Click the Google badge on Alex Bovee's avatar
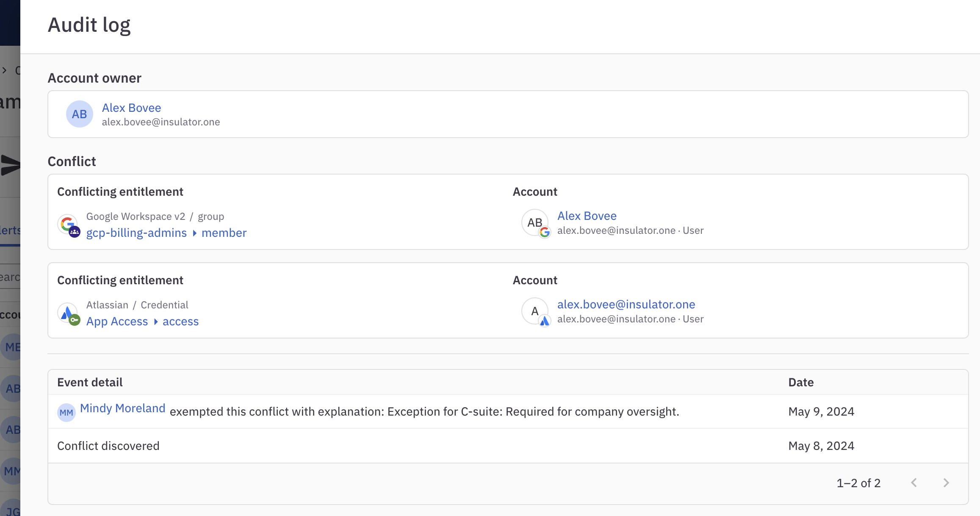The width and height of the screenshot is (980, 516). (545, 233)
